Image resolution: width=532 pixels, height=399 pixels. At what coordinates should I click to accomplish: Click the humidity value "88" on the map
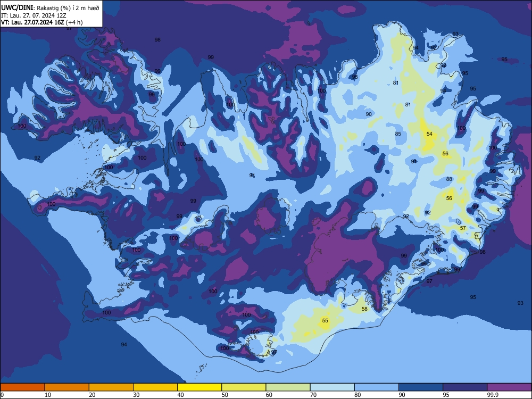[449, 179]
